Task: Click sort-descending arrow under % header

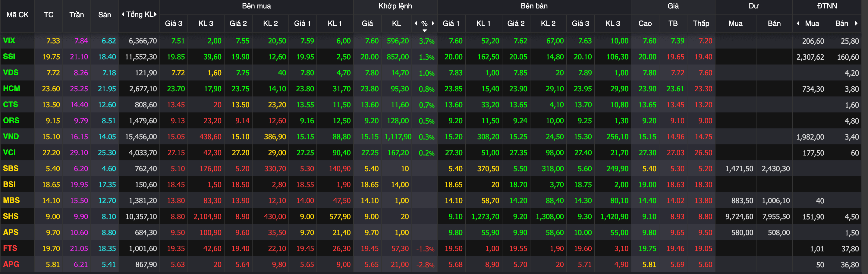Action: 425,31
